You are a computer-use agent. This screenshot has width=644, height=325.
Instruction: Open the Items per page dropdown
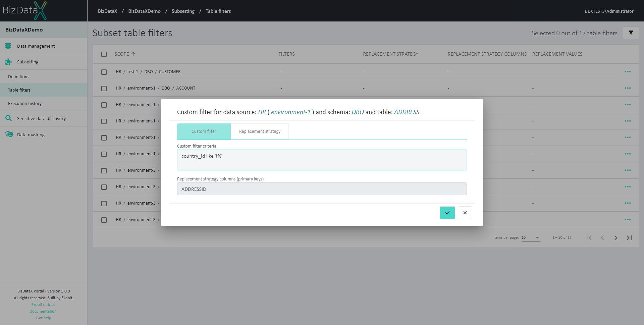pyautogui.click(x=531, y=237)
